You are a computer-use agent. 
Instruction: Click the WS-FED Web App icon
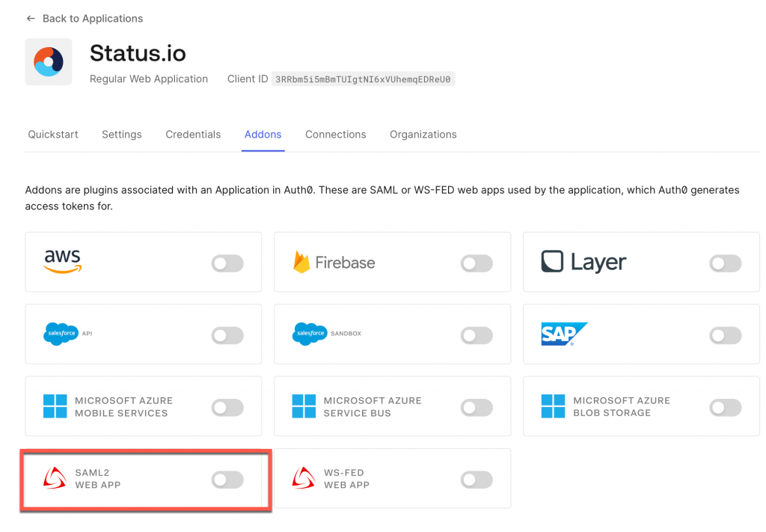(x=303, y=478)
